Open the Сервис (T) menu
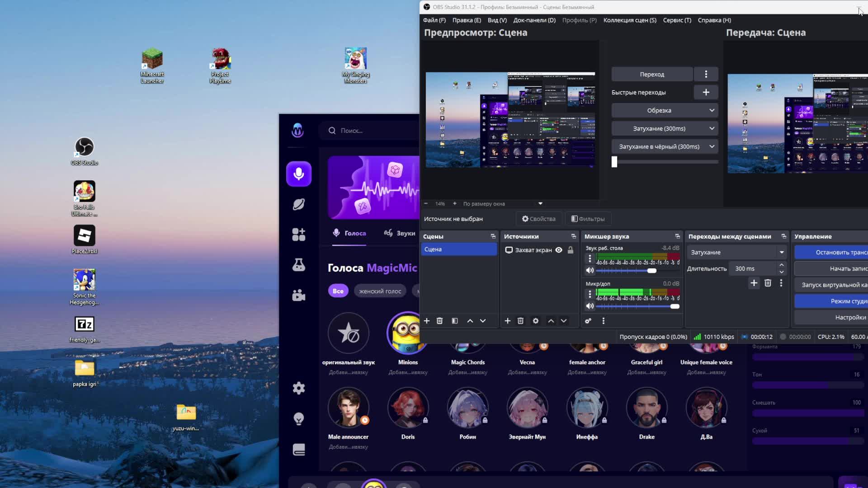 click(x=677, y=20)
